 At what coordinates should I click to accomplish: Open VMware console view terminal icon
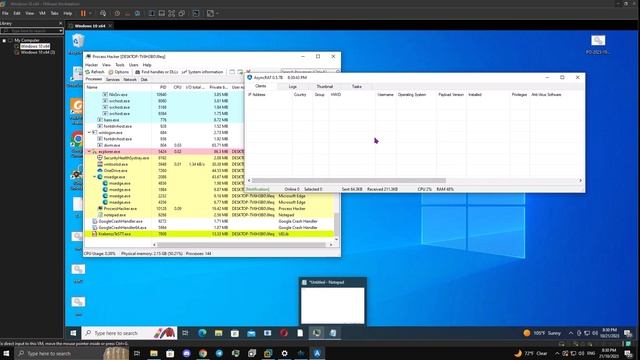point(196,13)
